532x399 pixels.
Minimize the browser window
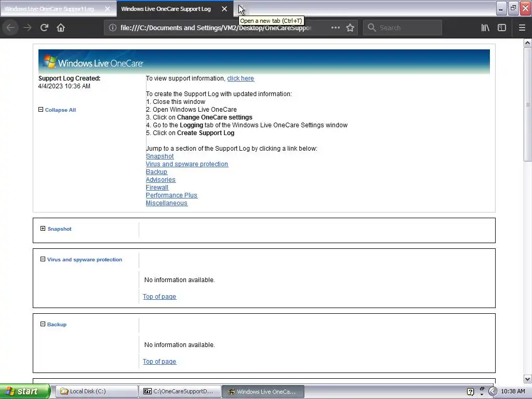coord(501,8)
